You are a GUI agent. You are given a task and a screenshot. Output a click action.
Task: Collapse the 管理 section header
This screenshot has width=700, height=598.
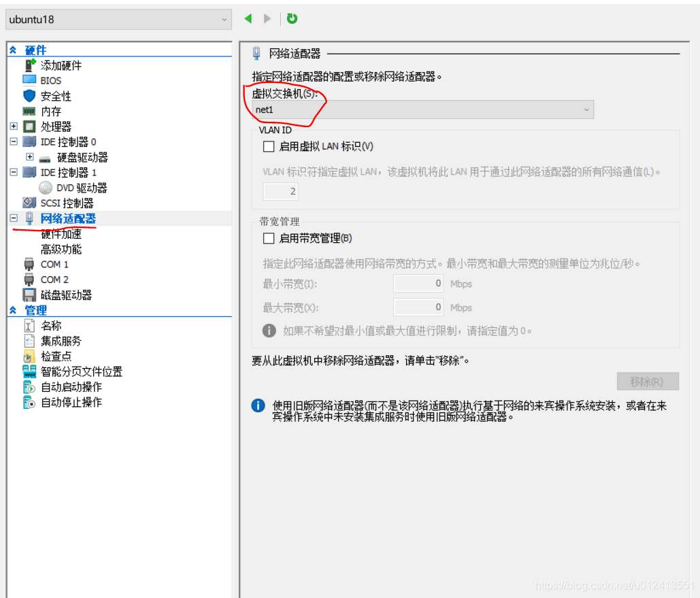[x=13, y=310]
